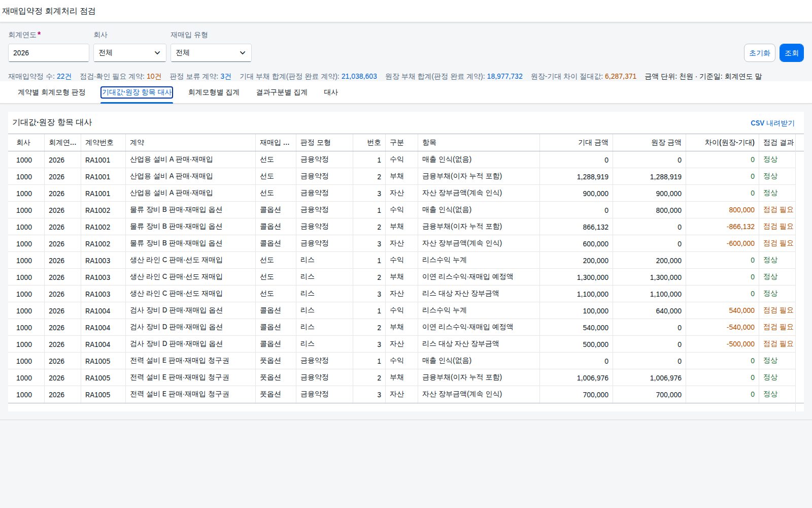The width and height of the screenshot is (812, 508).
Task: Click 점검 필요 in RA1004 자산 row
Action: coord(778,344)
